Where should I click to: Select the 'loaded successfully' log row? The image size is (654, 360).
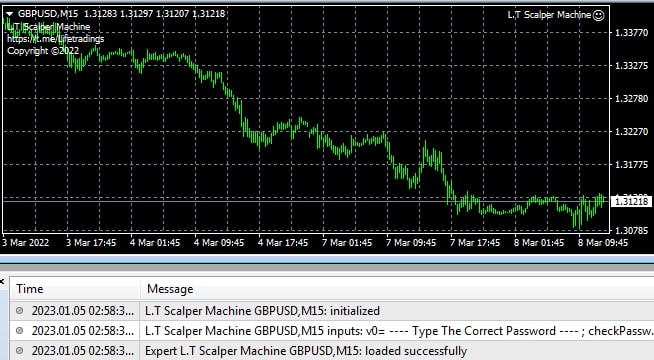click(x=332, y=351)
